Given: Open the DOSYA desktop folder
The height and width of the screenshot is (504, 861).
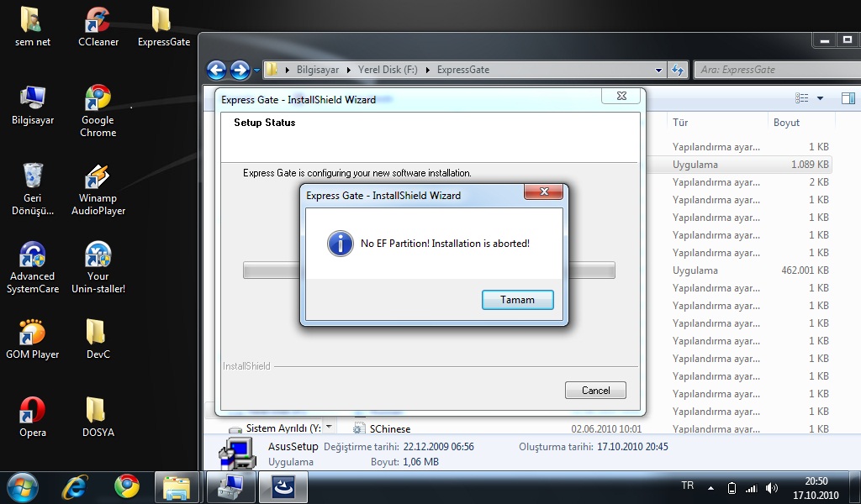Looking at the screenshot, I should [x=98, y=417].
